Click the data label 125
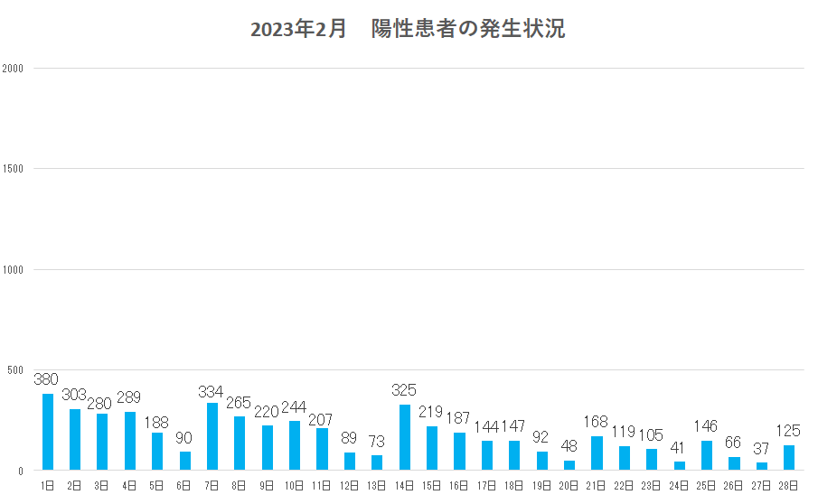This screenshot has height=504, width=818. click(788, 431)
